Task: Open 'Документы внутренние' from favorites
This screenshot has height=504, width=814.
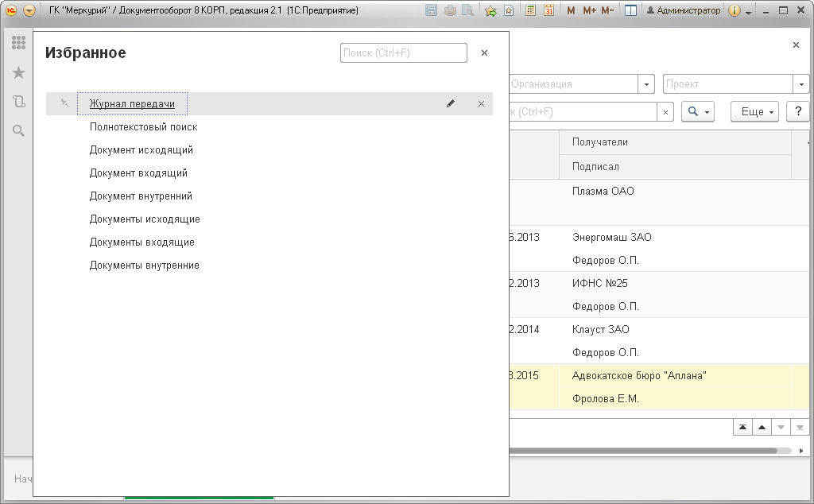Action: [x=145, y=266]
